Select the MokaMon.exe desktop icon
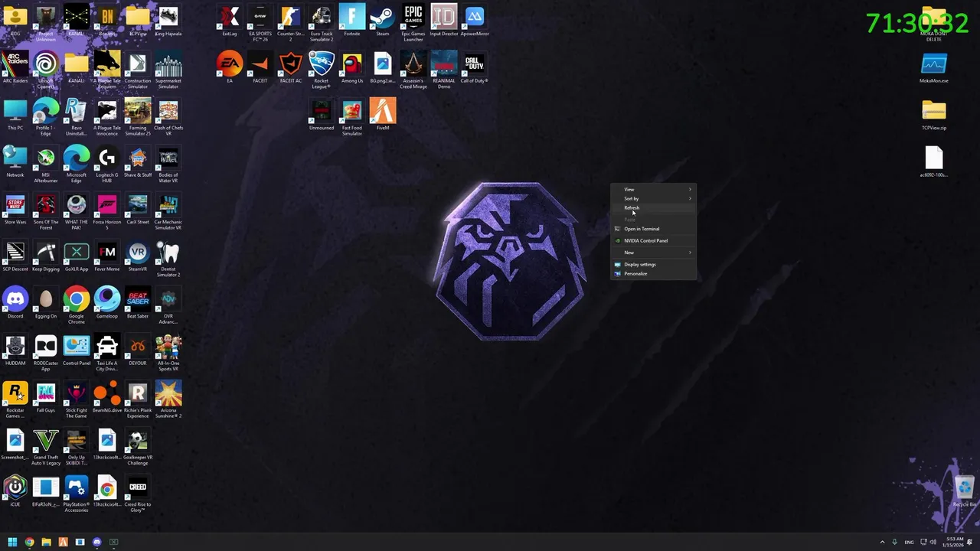 point(934,67)
